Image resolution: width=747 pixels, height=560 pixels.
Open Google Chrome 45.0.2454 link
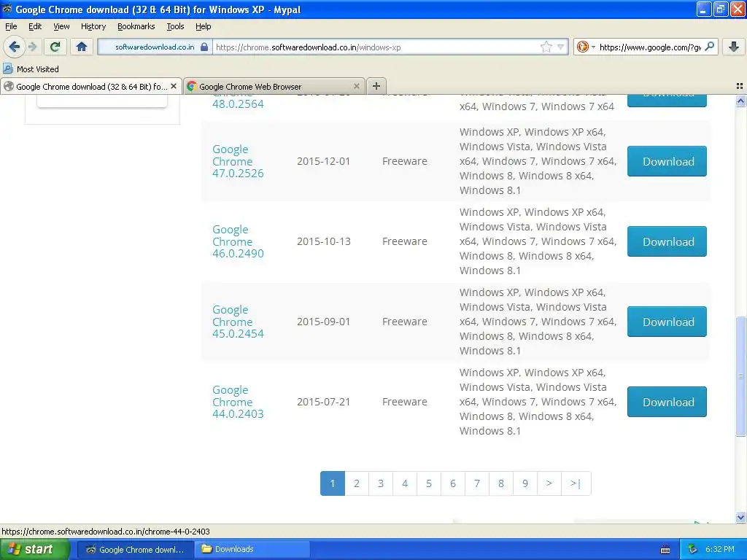coord(238,322)
